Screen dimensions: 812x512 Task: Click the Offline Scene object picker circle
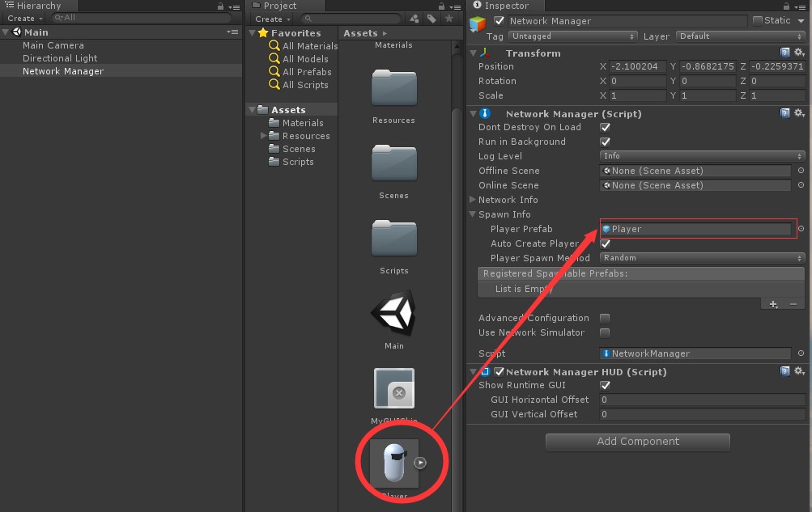801,171
